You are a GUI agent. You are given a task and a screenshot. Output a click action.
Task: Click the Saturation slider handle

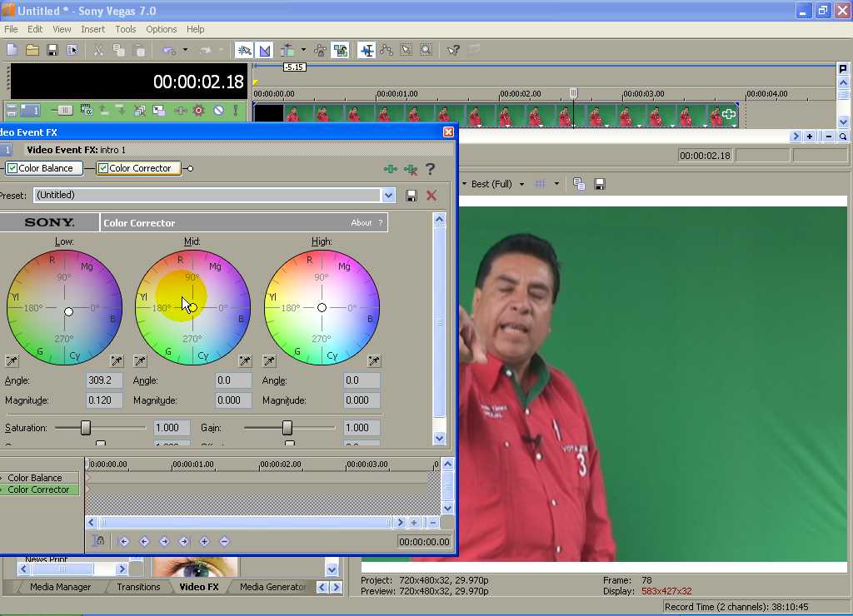(86, 428)
